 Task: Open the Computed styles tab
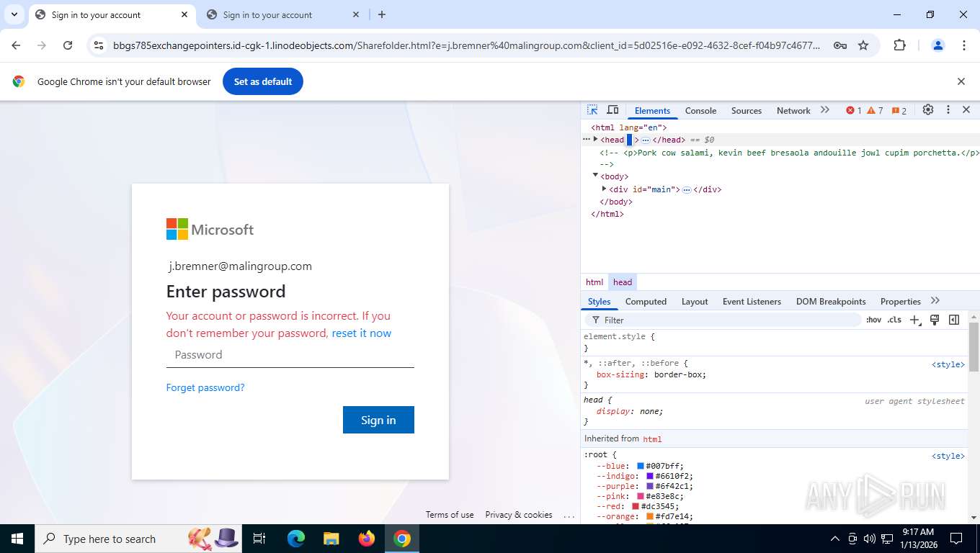[x=646, y=301]
